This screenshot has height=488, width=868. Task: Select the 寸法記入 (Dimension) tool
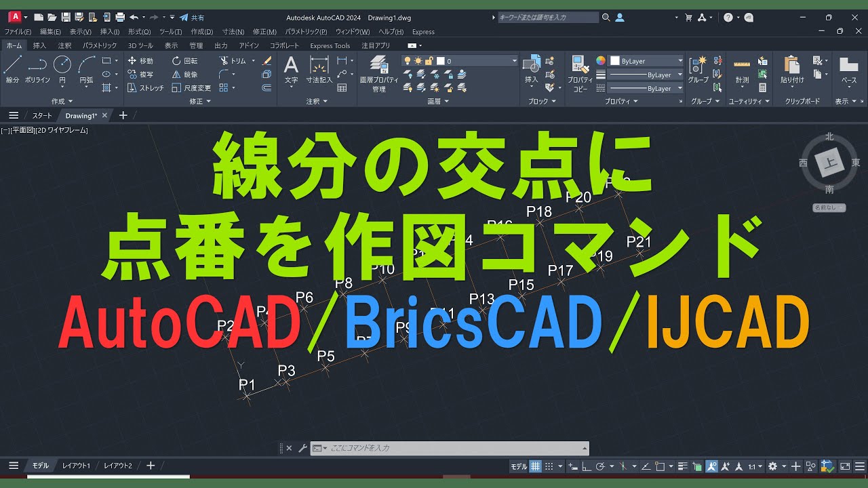tap(319, 70)
